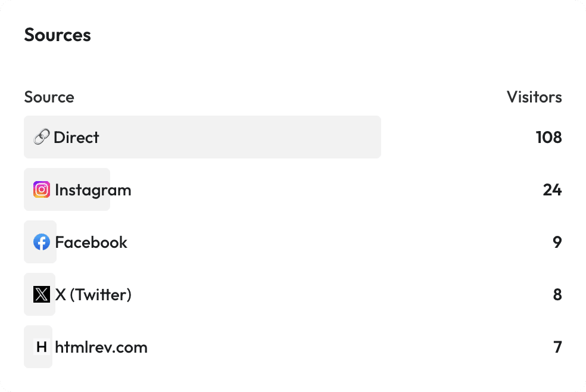
Task: Click the 108 visitor count for Direct
Action: coord(548,137)
